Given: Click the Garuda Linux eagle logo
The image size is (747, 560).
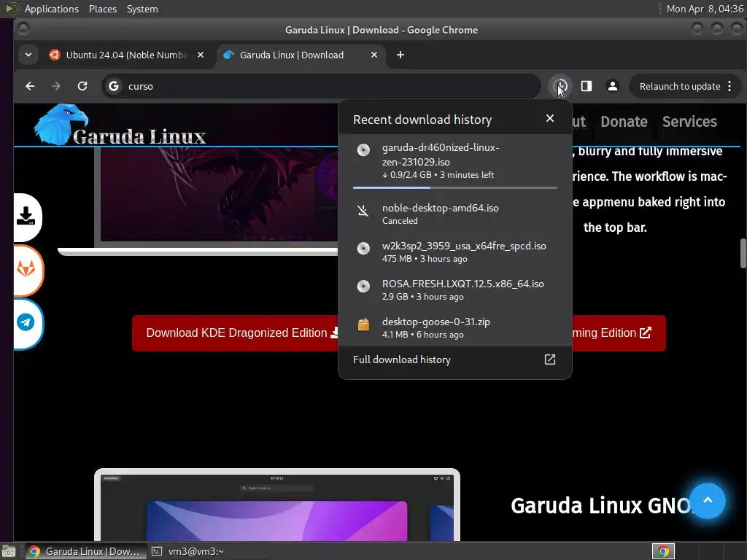Looking at the screenshot, I should click(x=61, y=125).
